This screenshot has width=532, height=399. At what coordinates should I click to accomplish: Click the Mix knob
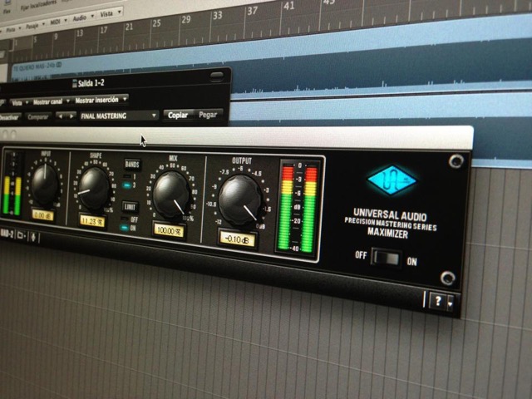170,194
